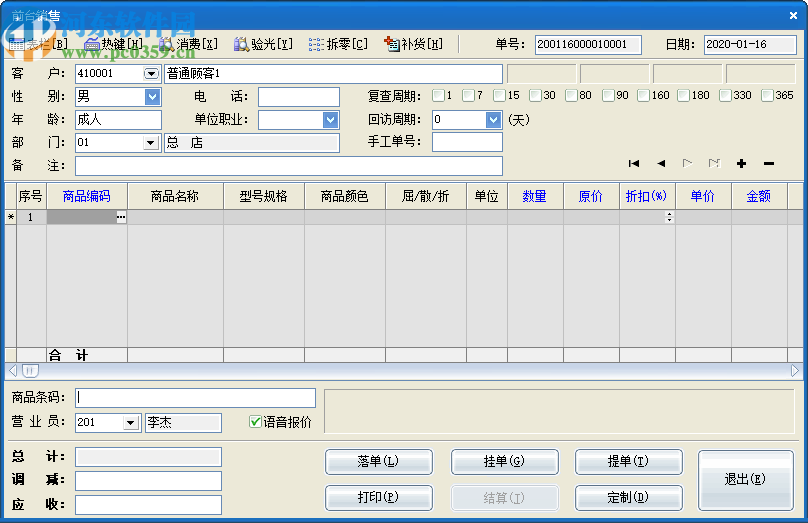Image resolution: width=808 pixels, height=523 pixels.
Task: Click the 备注 remarks input field
Action: point(289,166)
